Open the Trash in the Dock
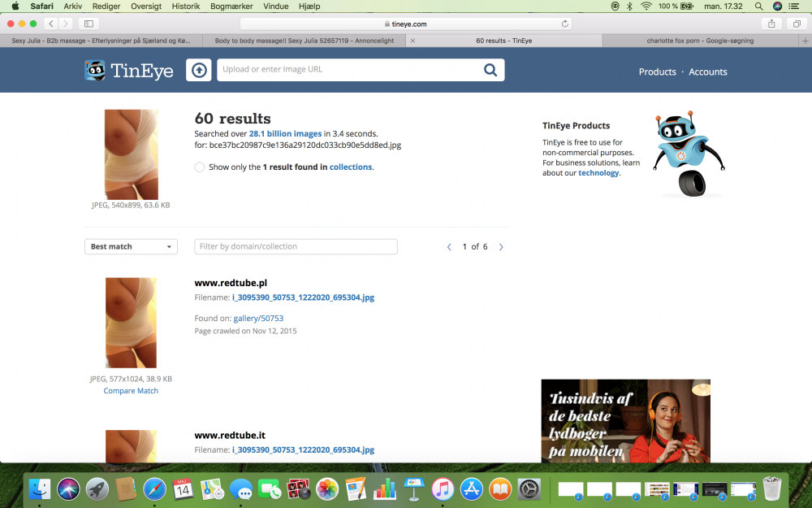812x508 pixels. point(771,488)
